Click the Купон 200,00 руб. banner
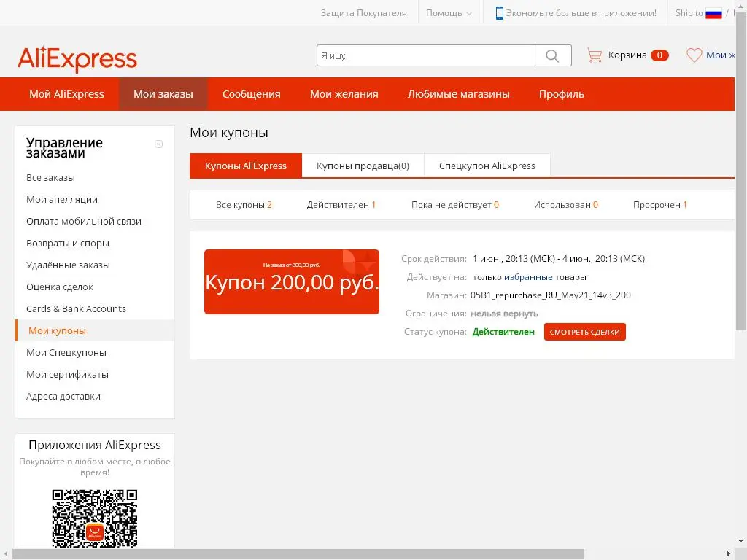The image size is (747, 560). click(292, 281)
